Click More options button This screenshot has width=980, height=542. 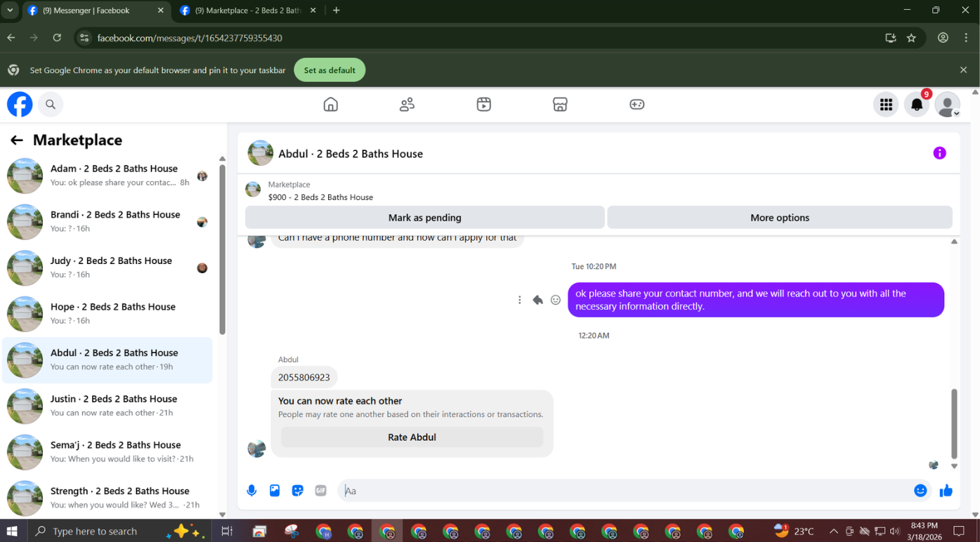[x=780, y=218]
